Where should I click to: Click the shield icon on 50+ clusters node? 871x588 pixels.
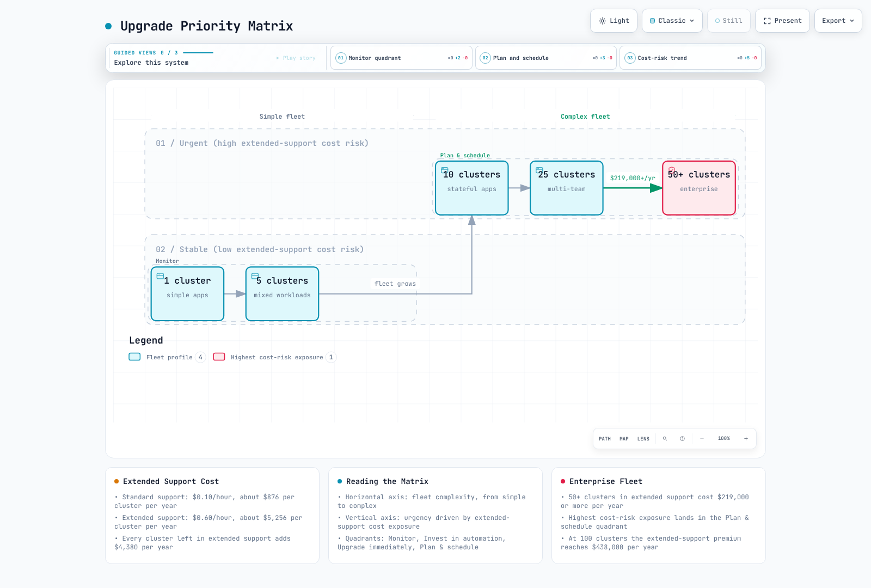[672, 170]
